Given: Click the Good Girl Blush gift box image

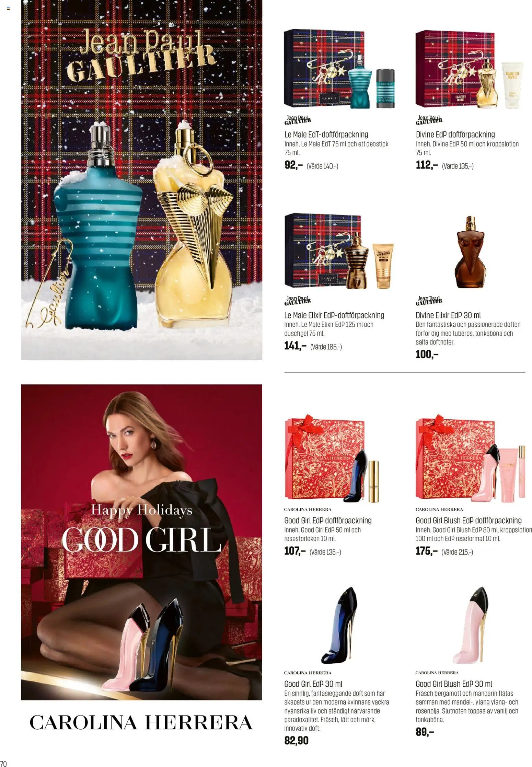Looking at the screenshot, I should [x=471, y=458].
